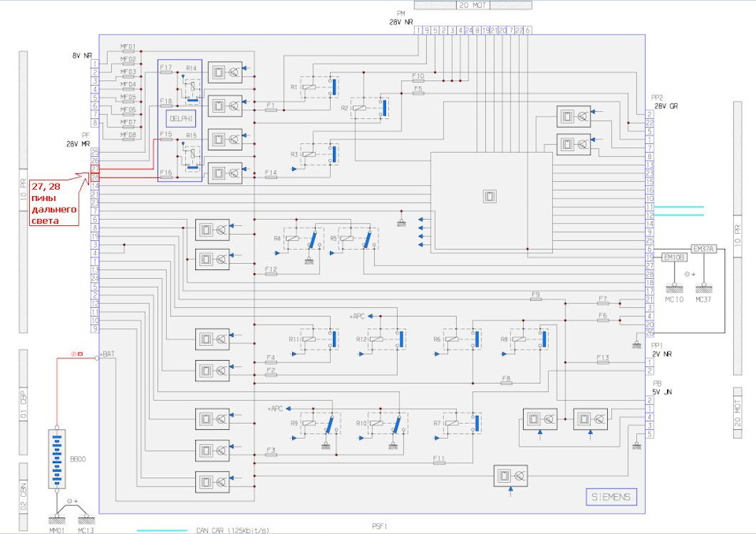Click relay R1 symbol
The width and height of the screenshot is (756, 534).
point(321,87)
